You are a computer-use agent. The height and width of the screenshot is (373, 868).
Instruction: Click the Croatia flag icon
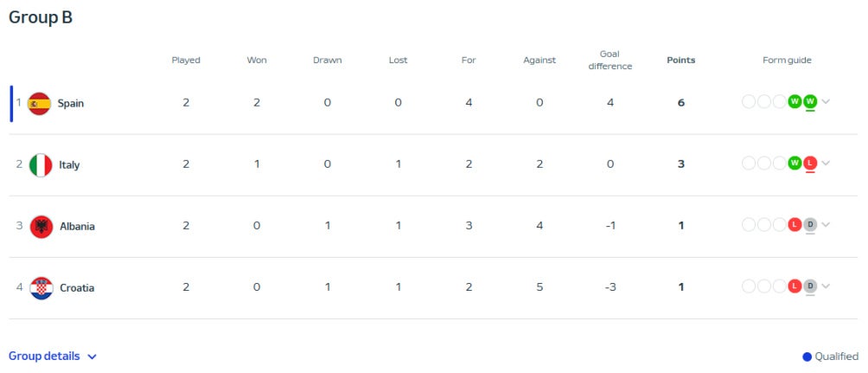(x=41, y=288)
